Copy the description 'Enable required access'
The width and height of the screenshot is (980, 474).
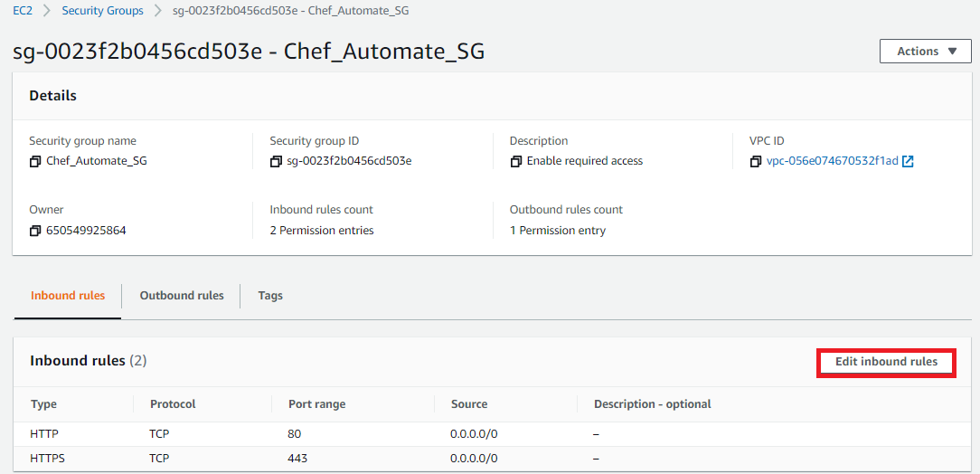(x=515, y=161)
